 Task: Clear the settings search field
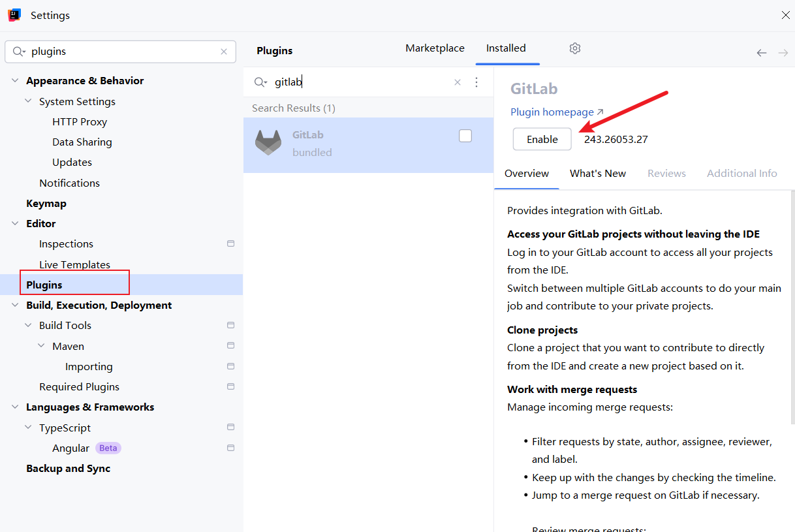pyautogui.click(x=224, y=52)
